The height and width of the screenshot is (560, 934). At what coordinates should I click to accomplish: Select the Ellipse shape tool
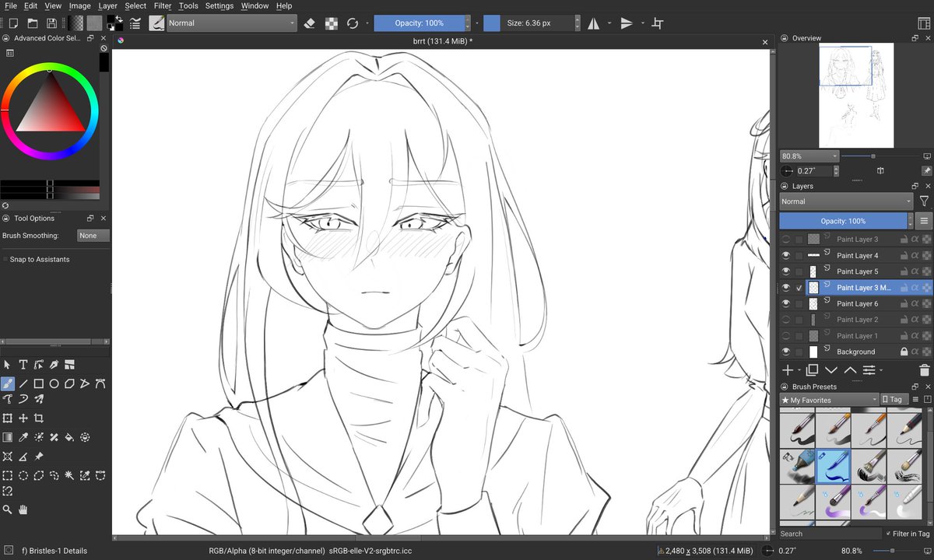pyautogui.click(x=54, y=383)
